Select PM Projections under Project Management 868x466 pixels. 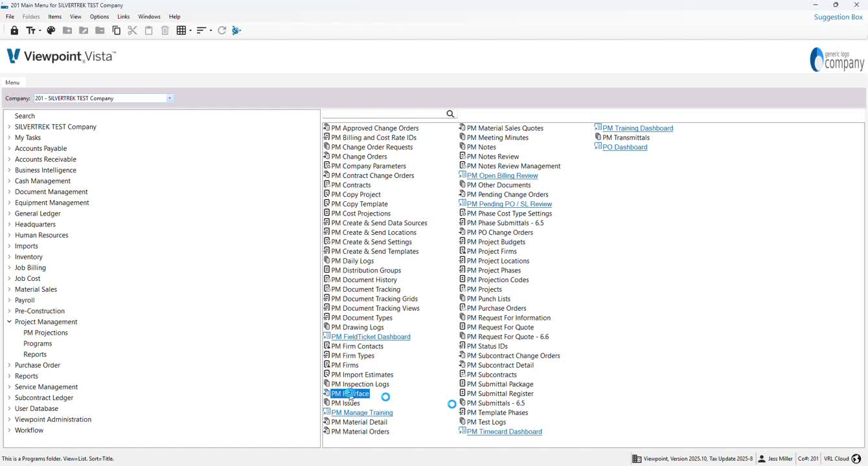pos(45,333)
